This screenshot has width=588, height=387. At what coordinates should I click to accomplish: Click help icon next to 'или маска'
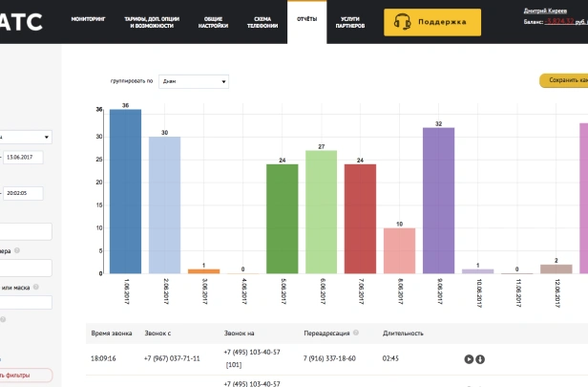coord(36,288)
